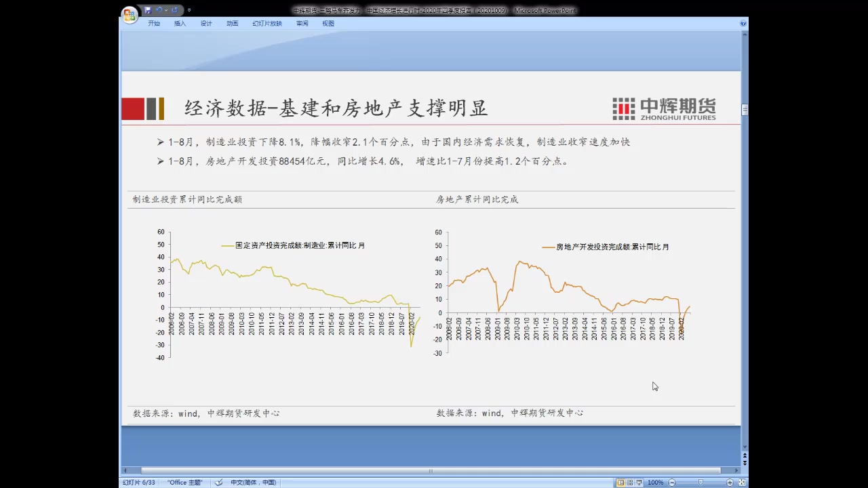Open zoom dialog via 100% label

tap(655, 483)
